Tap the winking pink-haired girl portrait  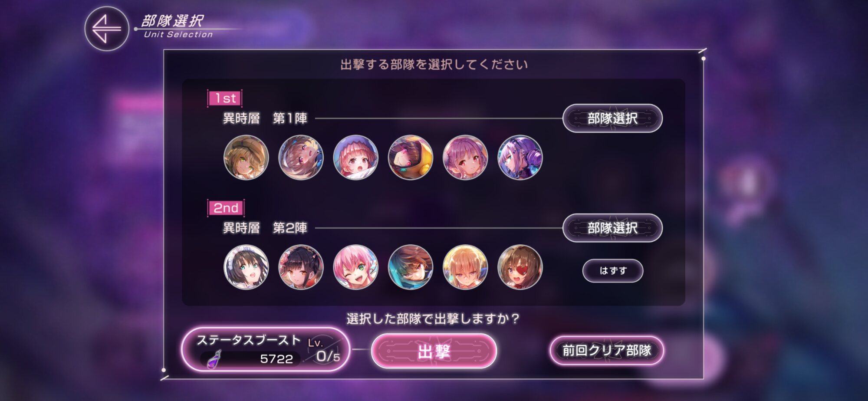pos(355,267)
